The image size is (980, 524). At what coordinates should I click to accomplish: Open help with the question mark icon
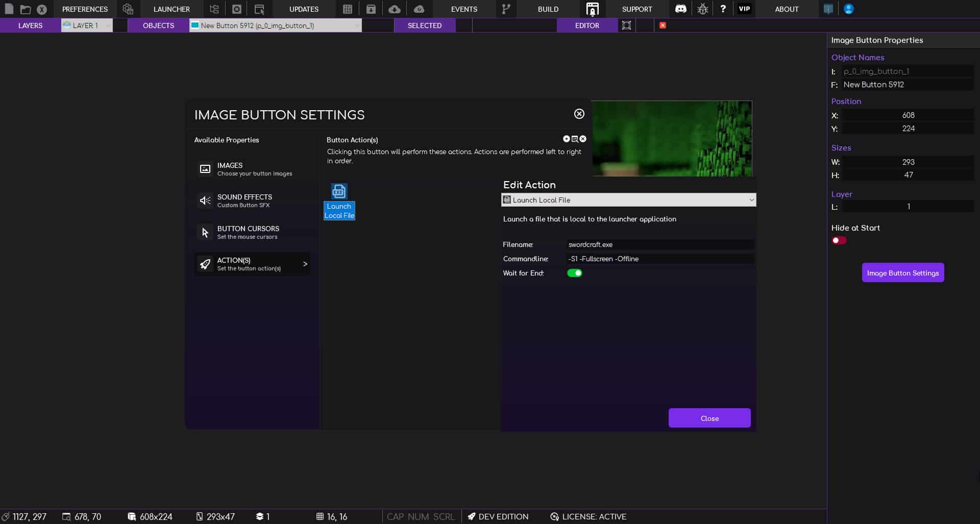[x=723, y=9]
